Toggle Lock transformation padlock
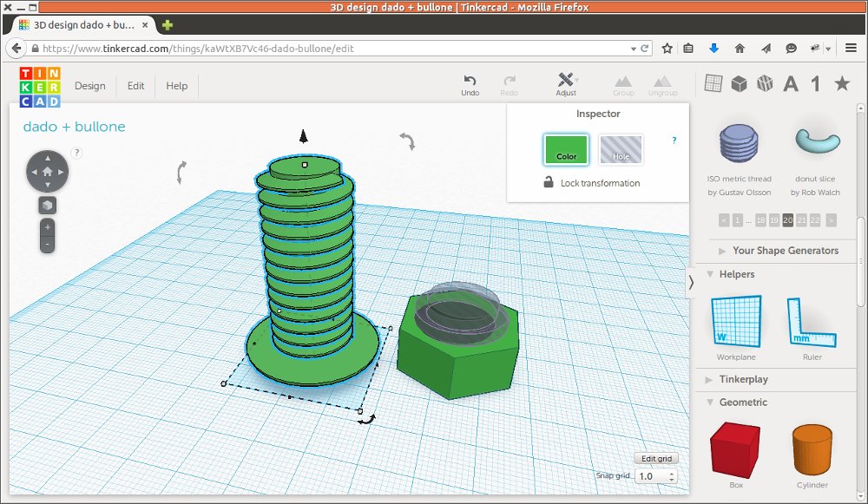 click(x=548, y=182)
